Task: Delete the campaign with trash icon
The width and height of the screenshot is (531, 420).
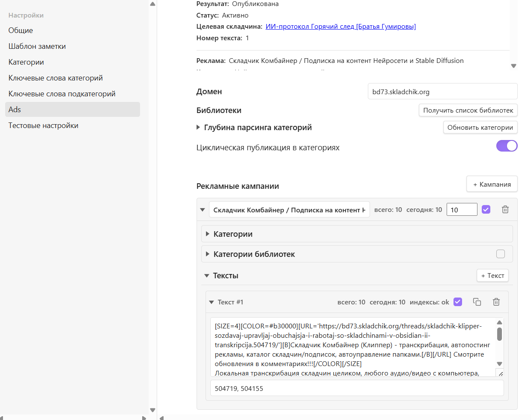Action: coord(505,209)
